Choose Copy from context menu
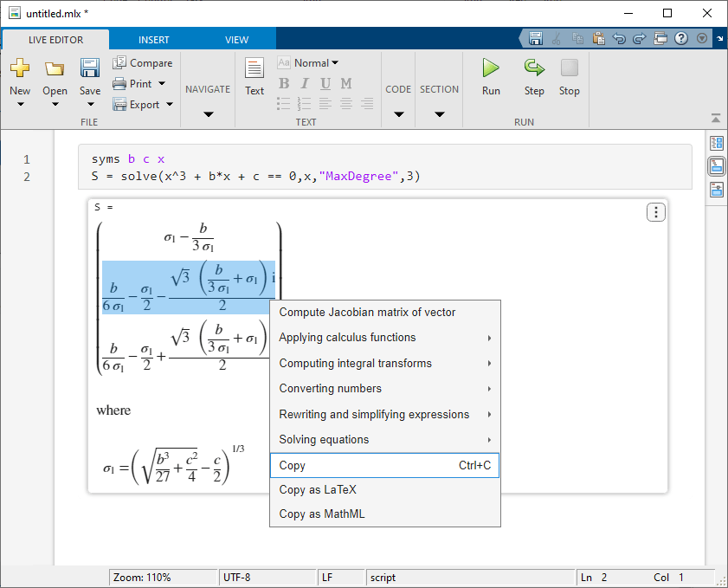Viewport: 728px width, 588px height. 385,465
